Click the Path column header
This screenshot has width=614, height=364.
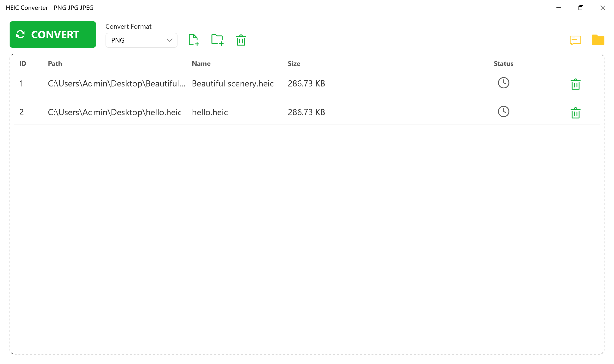pos(55,64)
